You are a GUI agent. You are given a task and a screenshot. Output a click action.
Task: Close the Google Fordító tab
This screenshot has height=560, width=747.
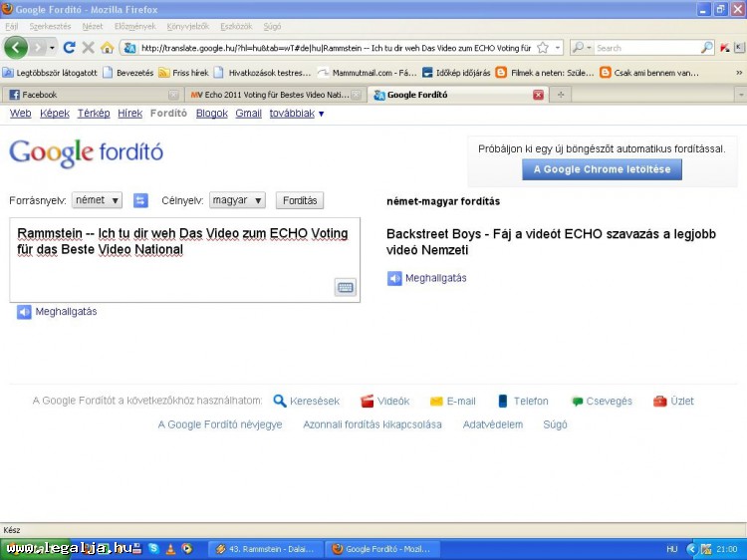(x=539, y=95)
